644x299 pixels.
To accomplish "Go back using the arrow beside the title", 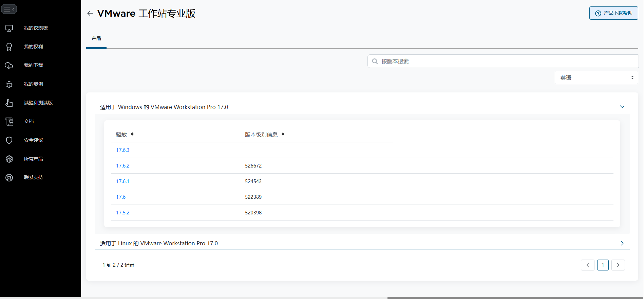I will [x=90, y=13].
